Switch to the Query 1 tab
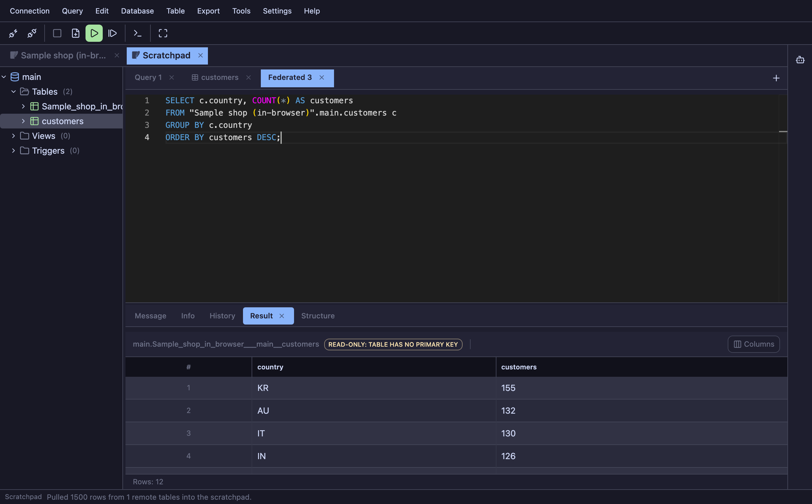The width and height of the screenshot is (812, 504). pos(148,78)
